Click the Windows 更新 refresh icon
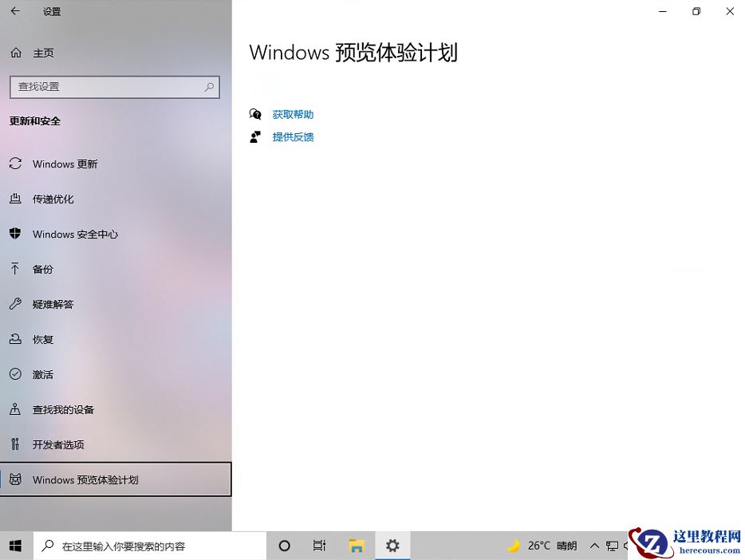The width and height of the screenshot is (745, 560). point(16,164)
